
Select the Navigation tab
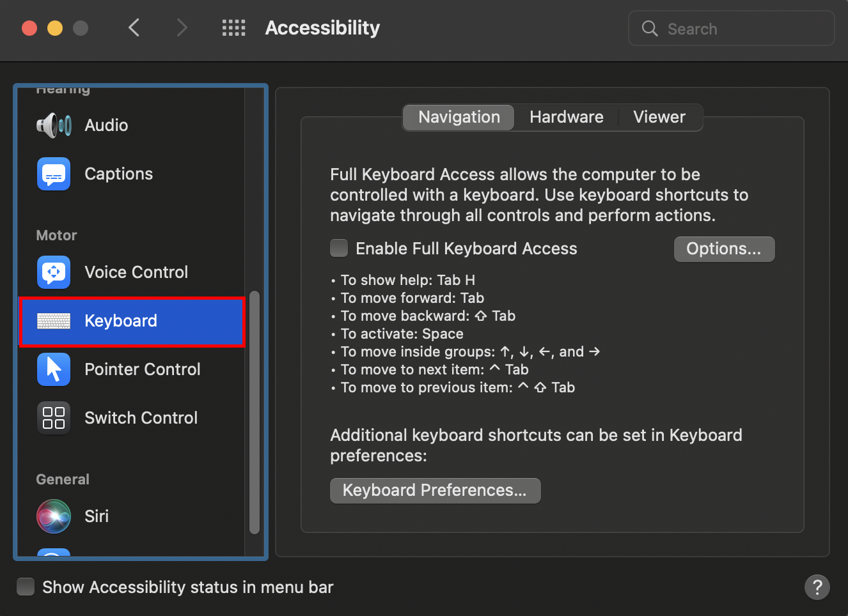(459, 118)
